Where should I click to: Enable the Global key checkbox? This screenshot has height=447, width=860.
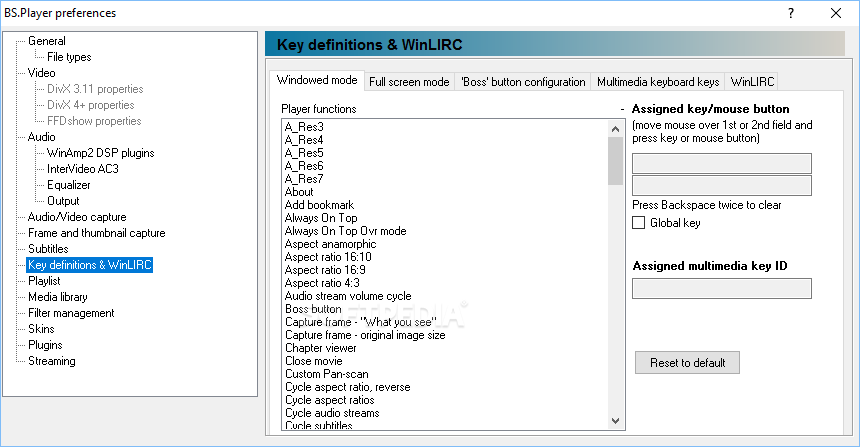[x=638, y=223]
